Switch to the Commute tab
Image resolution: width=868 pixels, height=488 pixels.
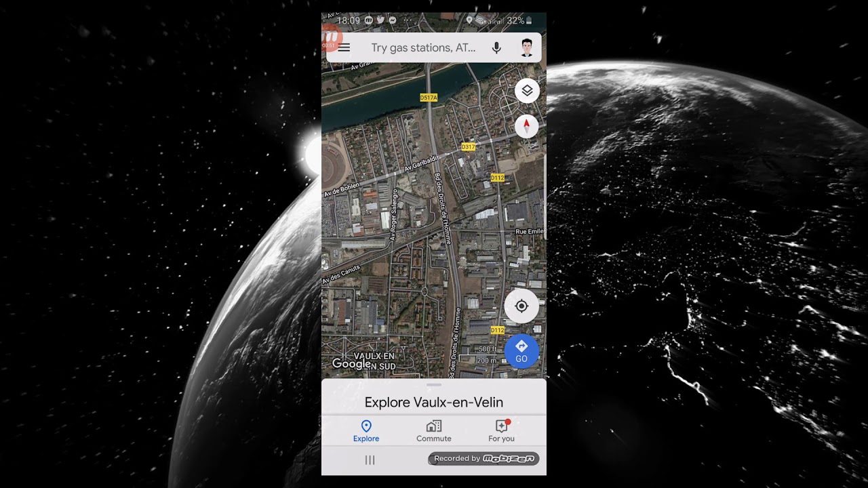[434, 431]
